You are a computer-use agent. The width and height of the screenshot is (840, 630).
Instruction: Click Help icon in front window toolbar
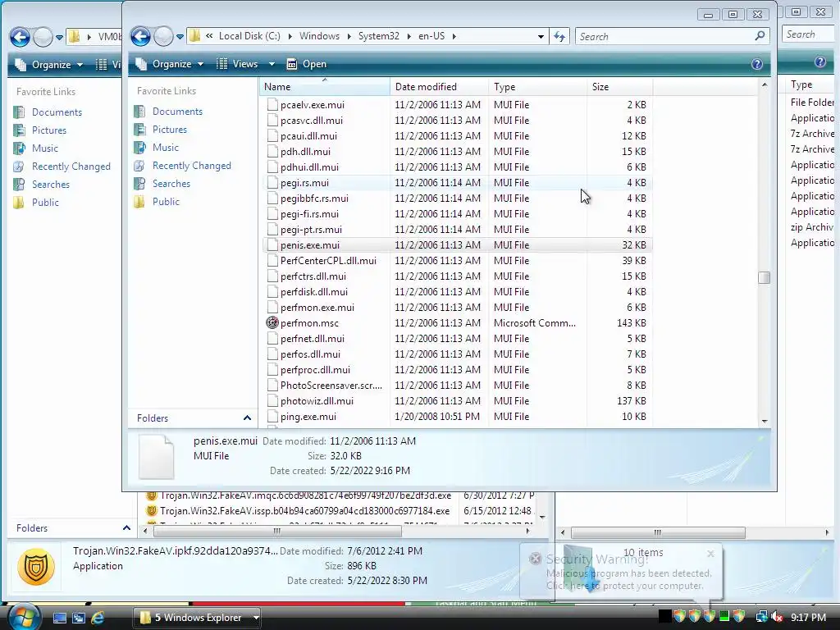(756, 64)
